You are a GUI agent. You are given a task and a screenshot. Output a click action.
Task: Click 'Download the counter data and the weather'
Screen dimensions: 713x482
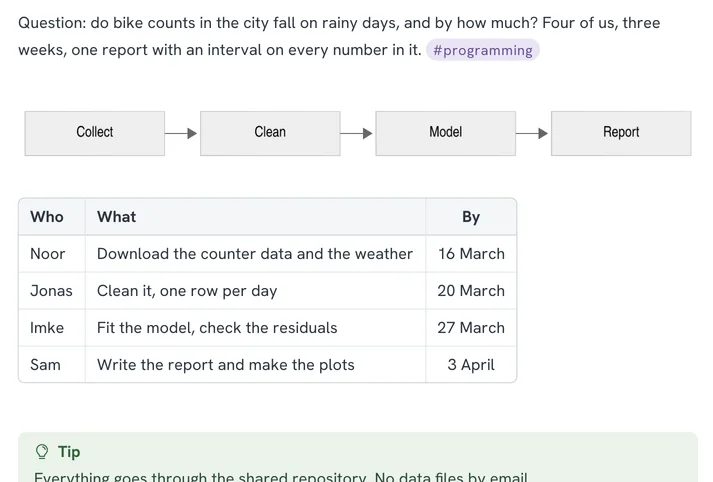(x=255, y=254)
